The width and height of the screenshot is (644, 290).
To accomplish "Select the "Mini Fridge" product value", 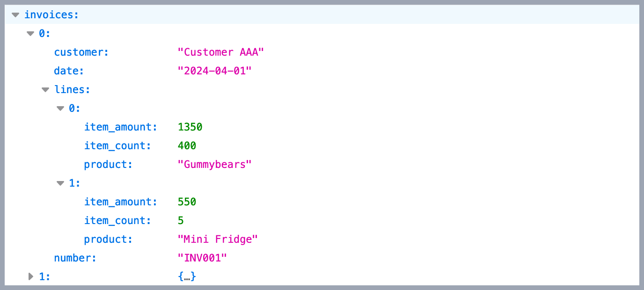I will coord(218,239).
